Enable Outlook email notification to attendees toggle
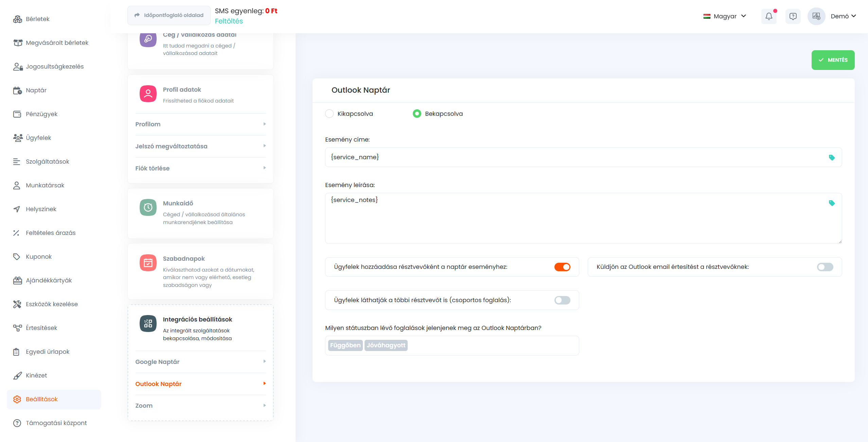The image size is (868, 442). pyautogui.click(x=825, y=267)
